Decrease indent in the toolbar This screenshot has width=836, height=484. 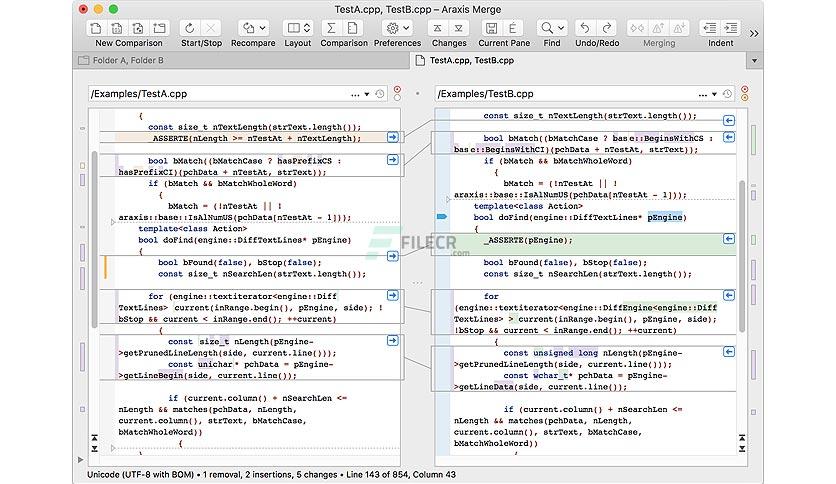tap(710, 28)
